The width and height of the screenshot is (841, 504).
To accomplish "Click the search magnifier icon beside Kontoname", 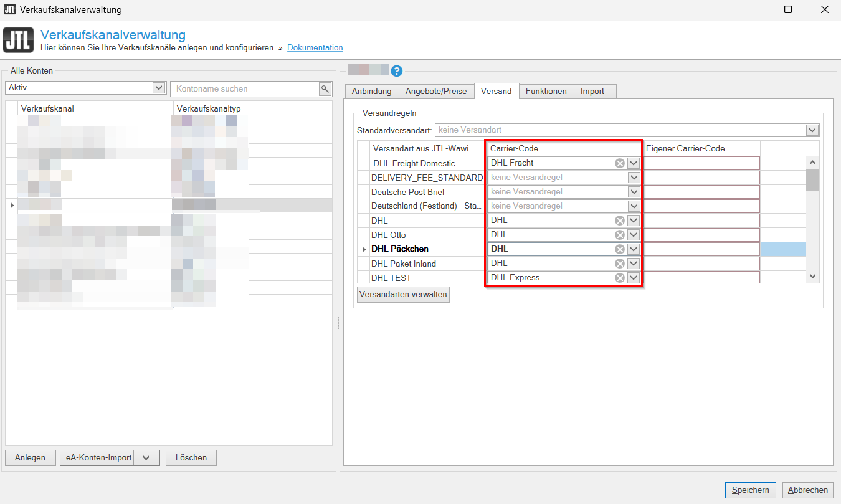I will tap(325, 89).
